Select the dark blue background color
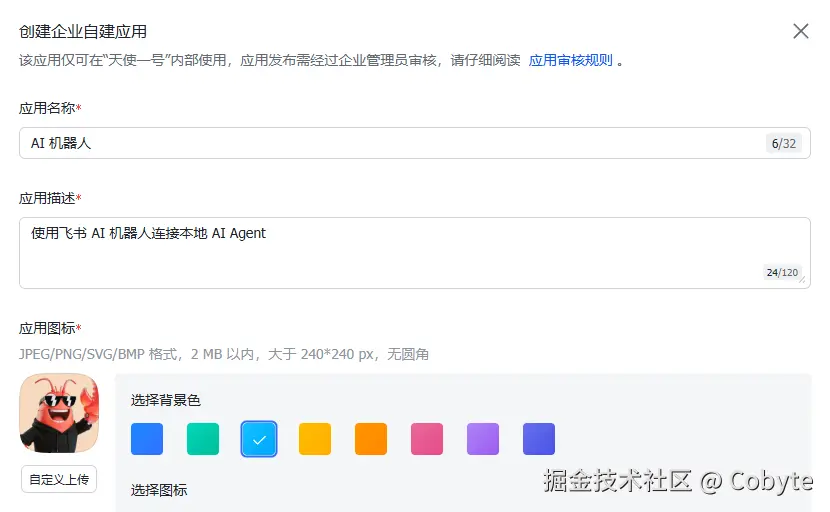Viewport: 830px width, 512px height. click(147, 439)
